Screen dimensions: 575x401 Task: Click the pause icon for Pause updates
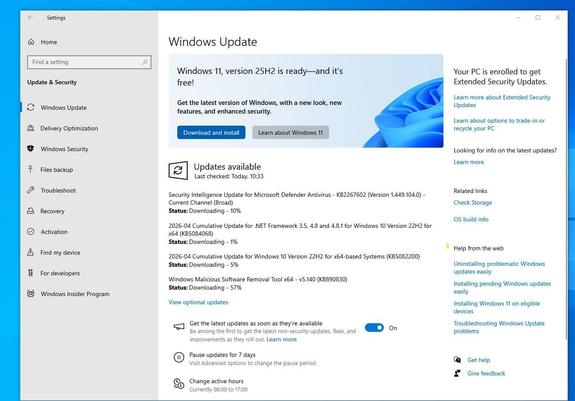coord(179,357)
